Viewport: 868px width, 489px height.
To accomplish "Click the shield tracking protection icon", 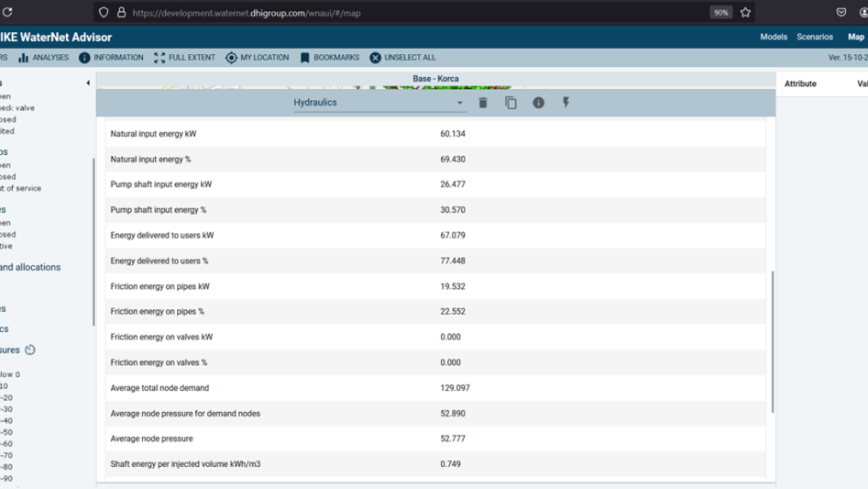I will click(104, 12).
